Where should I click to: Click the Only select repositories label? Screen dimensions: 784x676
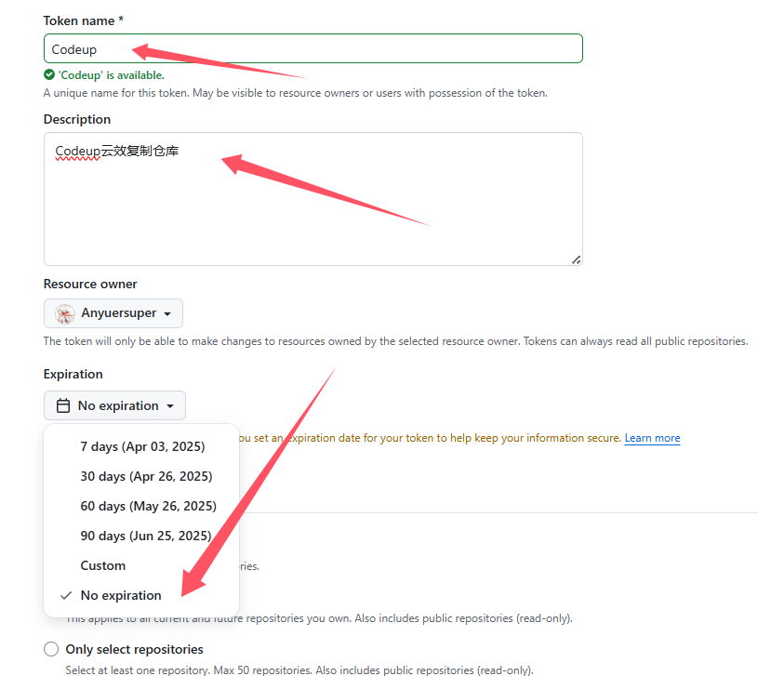[135, 649]
